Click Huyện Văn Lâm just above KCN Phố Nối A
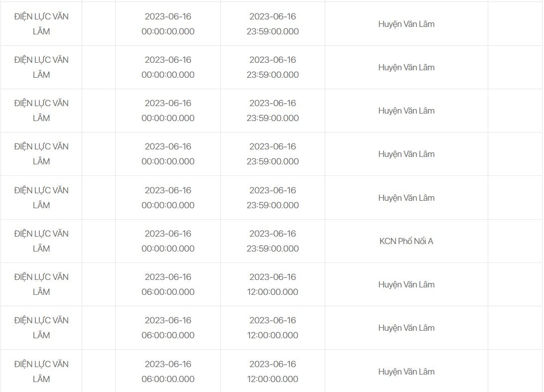Viewport: 544px width, 392px height. (407, 198)
